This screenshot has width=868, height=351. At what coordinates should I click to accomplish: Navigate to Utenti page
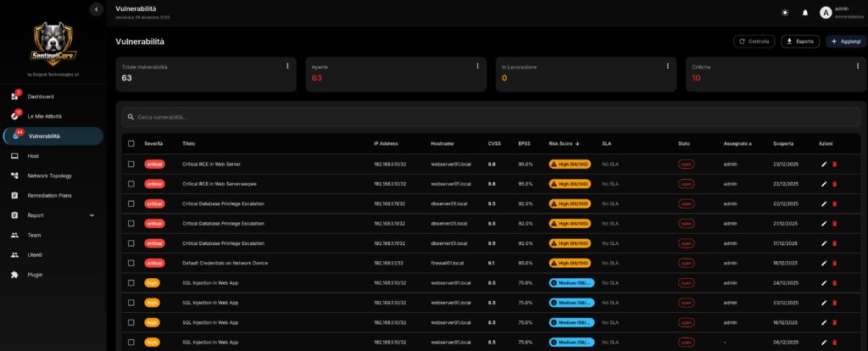tap(53, 254)
